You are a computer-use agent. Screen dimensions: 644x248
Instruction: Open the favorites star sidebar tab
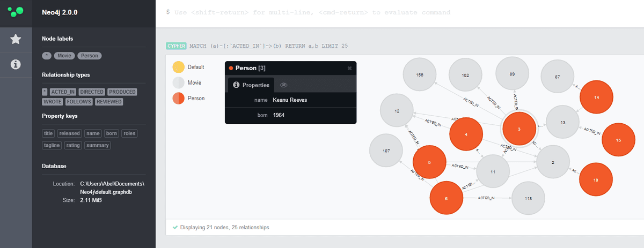[x=16, y=39]
